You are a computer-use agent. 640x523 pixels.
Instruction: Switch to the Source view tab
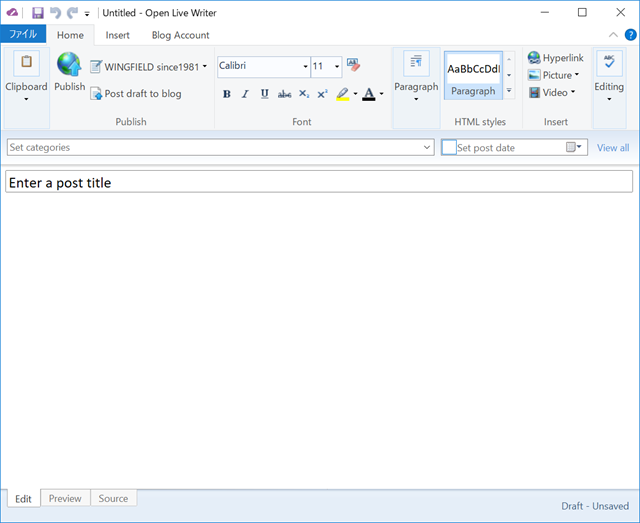pyautogui.click(x=113, y=498)
